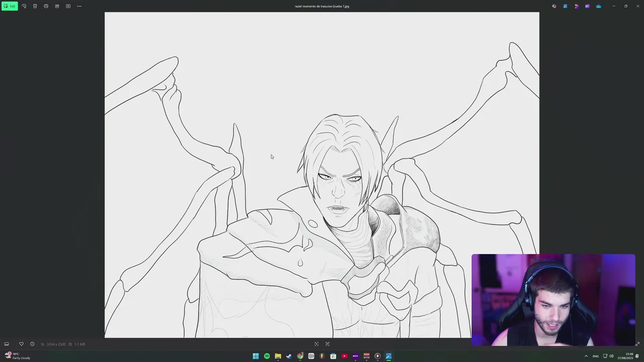Open File Explorer from the taskbar
Image resolution: width=644 pixels, height=362 pixels.
(x=278, y=356)
